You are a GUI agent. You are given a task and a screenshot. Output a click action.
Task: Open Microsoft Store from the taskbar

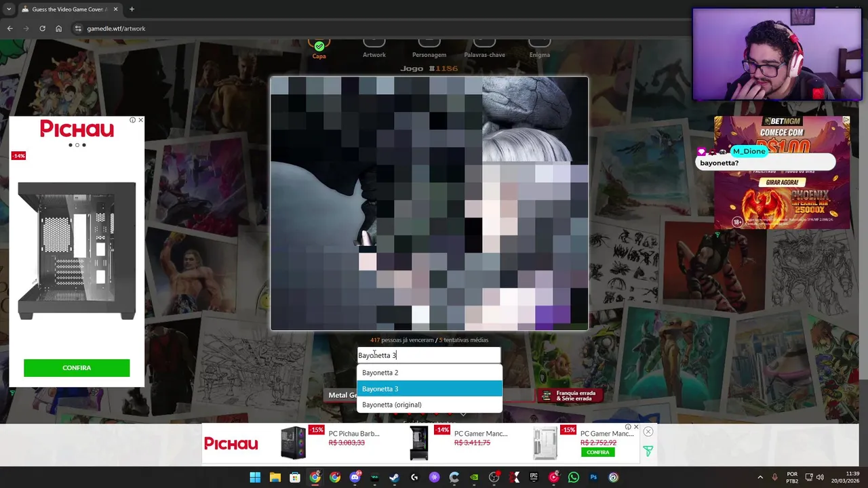295,477
